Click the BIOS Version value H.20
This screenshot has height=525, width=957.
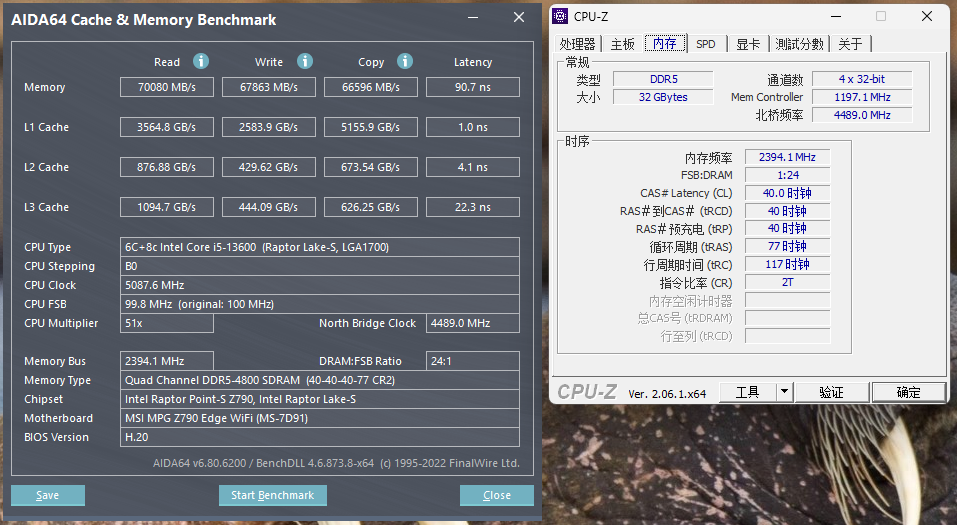[x=320, y=437]
